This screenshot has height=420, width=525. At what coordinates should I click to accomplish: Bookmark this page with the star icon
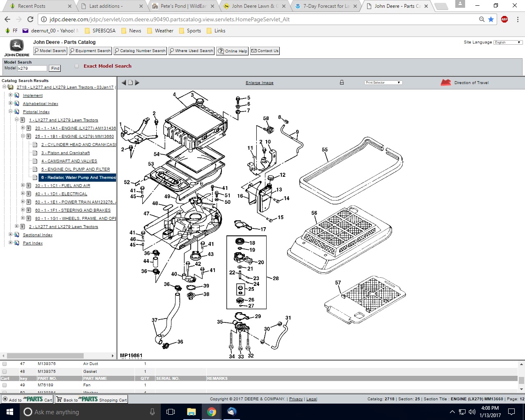click(491, 19)
